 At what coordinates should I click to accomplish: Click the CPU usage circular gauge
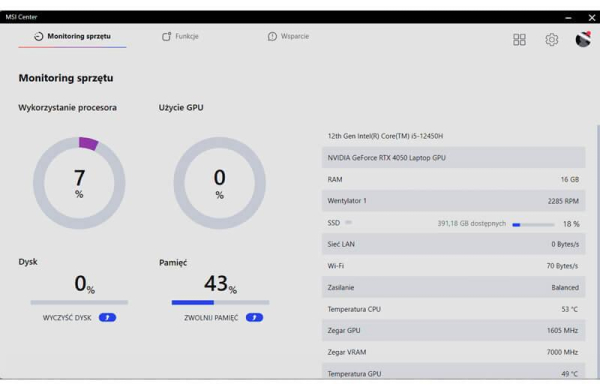pos(79,183)
